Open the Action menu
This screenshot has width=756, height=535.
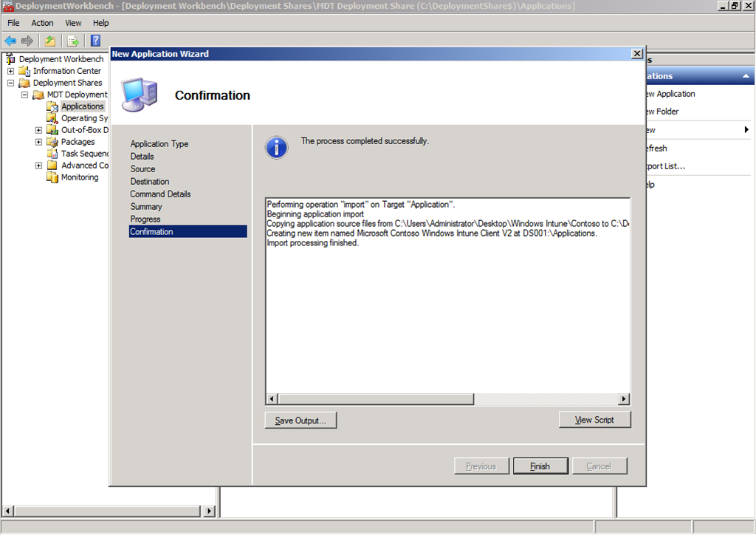42,23
